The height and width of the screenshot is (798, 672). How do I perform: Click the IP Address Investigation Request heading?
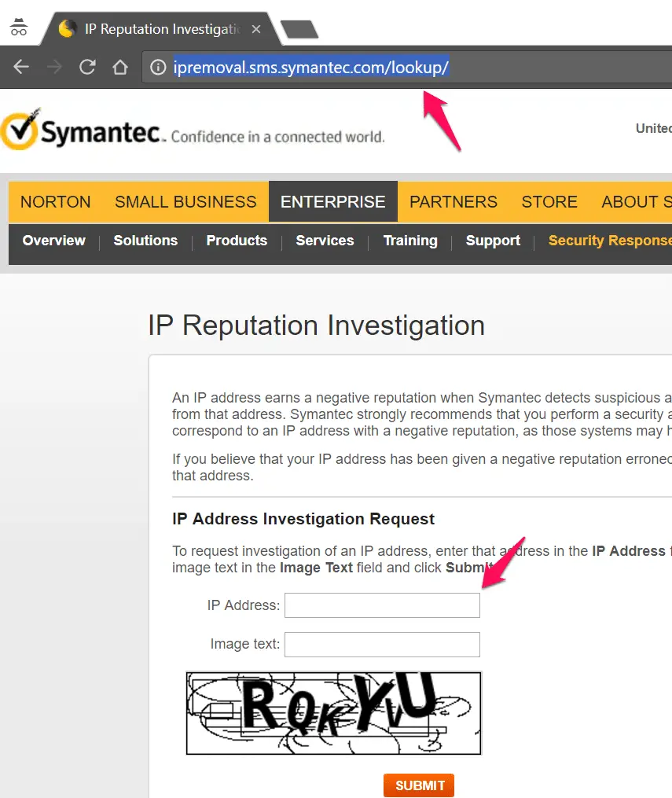point(303,519)
